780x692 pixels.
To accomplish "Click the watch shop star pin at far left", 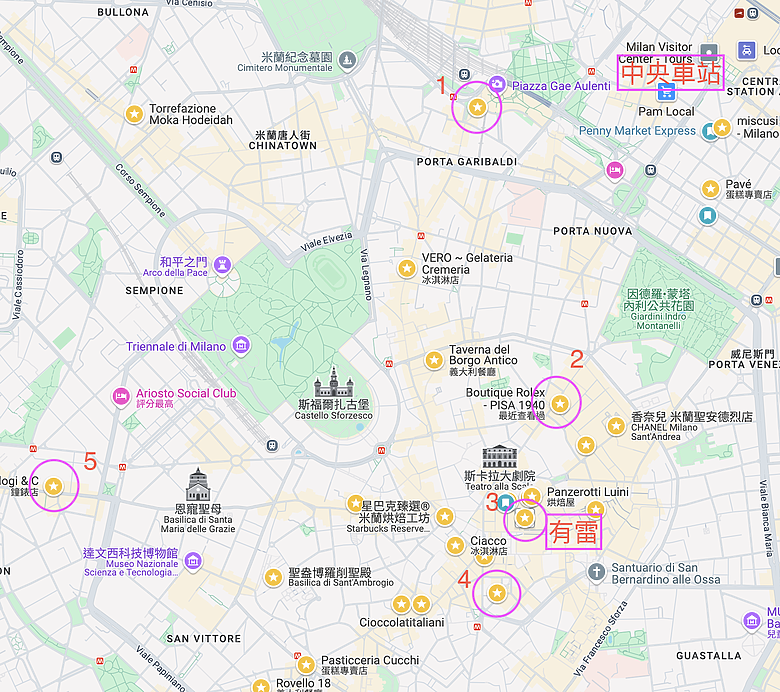I will pos(54,486).
